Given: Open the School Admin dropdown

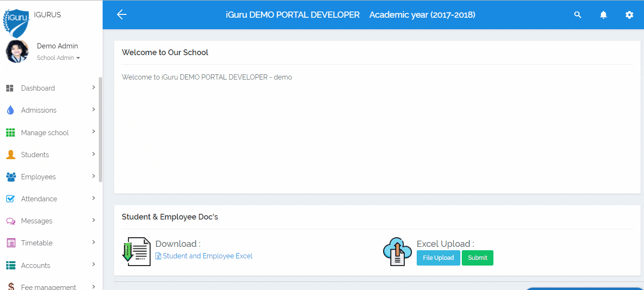Looking at the screenshot, I should coord(59,58).
